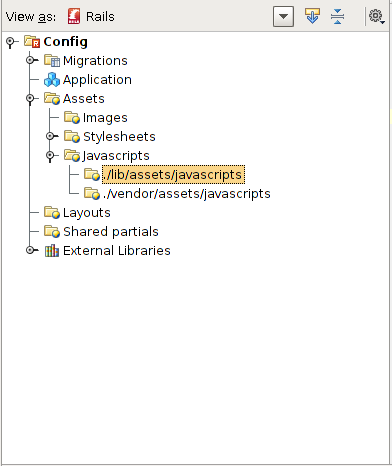This screenshot has width=392, height=466.
Task: Open the View as dropdown arrow
Action: tap(283, 16)
